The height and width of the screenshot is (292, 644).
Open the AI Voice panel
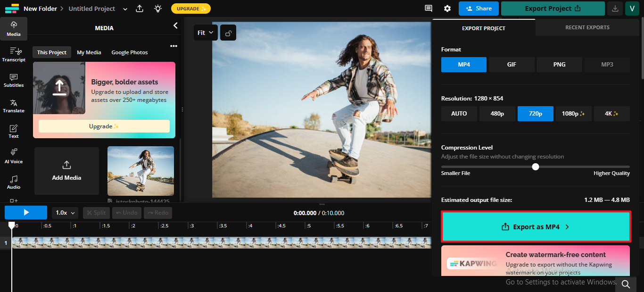tap(14, 157)
